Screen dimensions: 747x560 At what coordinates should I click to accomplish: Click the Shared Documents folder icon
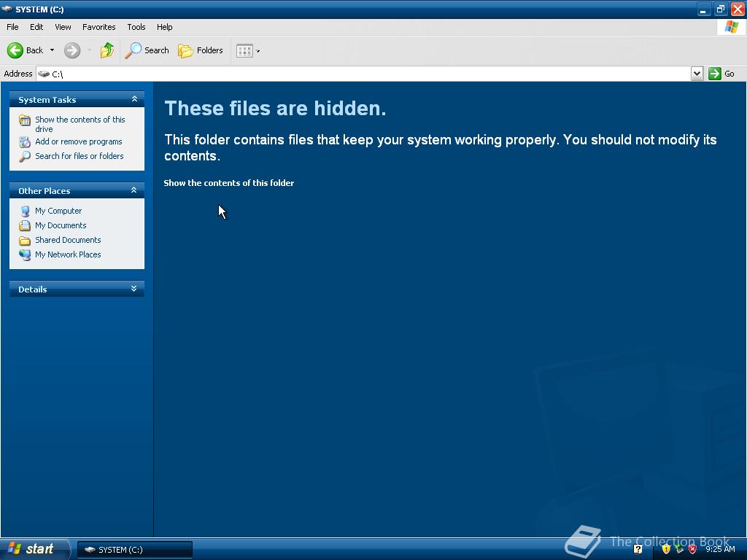point(25,241)
